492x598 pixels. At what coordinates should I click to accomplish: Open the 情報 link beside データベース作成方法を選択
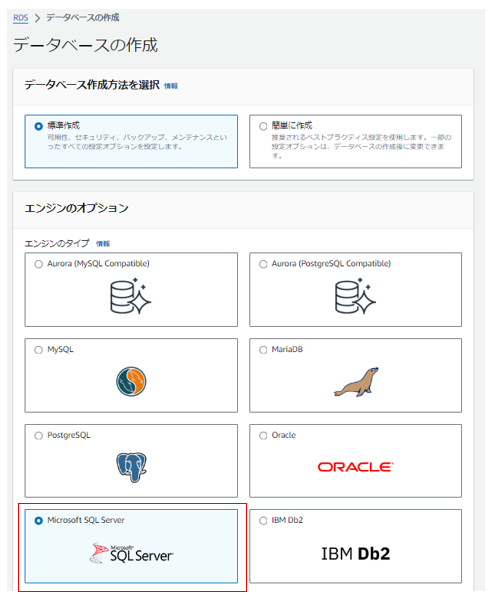171,86
